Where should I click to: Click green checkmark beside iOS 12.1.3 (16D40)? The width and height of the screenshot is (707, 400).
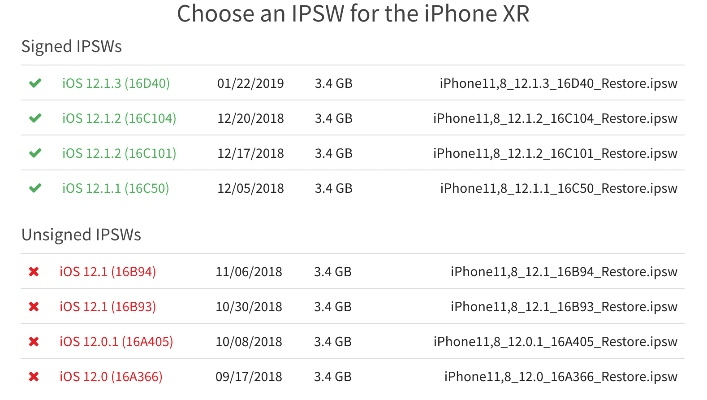(x=35, y=83)
